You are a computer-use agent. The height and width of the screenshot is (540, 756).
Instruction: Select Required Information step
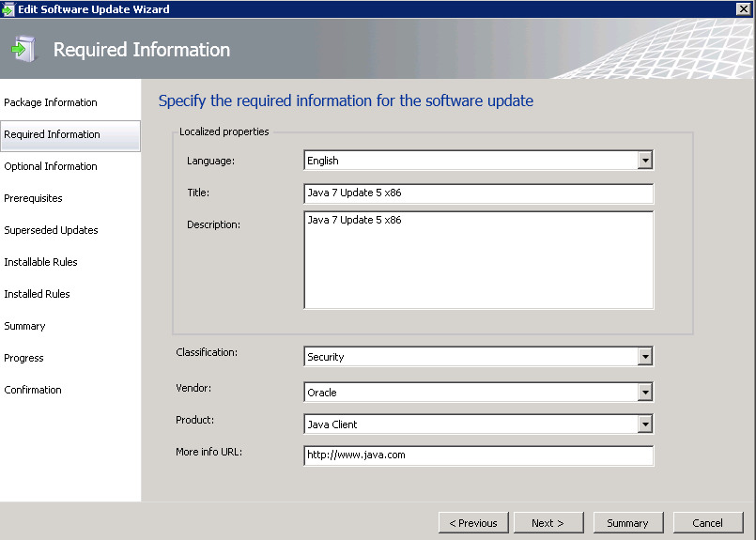pyautogui.click(x=70, y=134)
